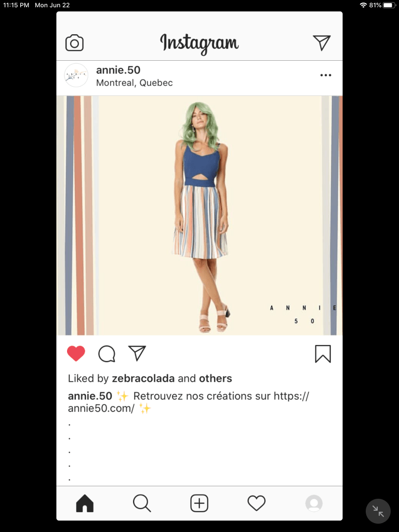Open annie.50 username in post header

point(118,70)
